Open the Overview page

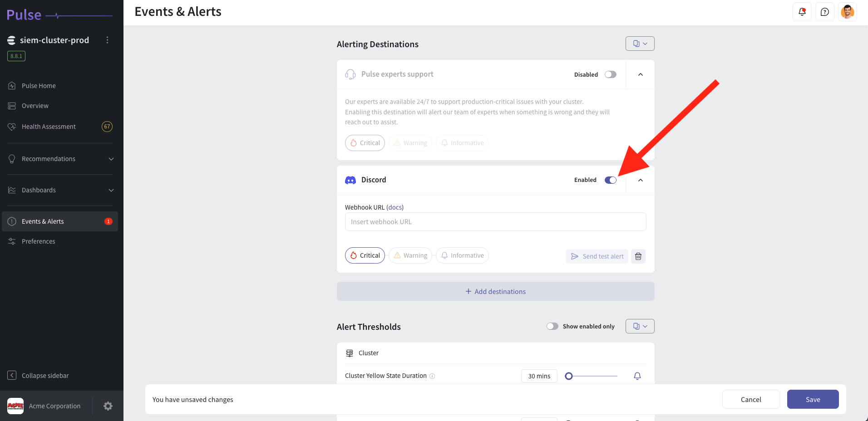[35, 105]
